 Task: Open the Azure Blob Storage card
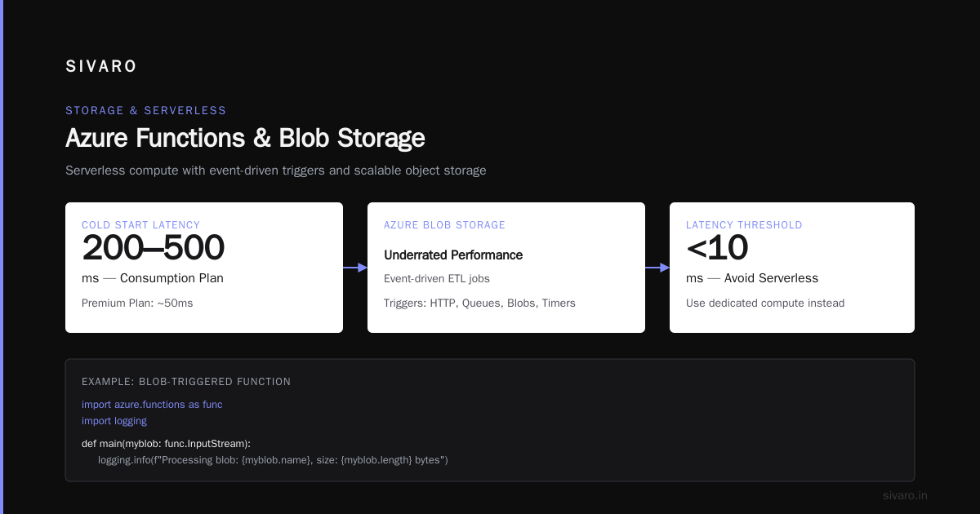click(506, 268)
